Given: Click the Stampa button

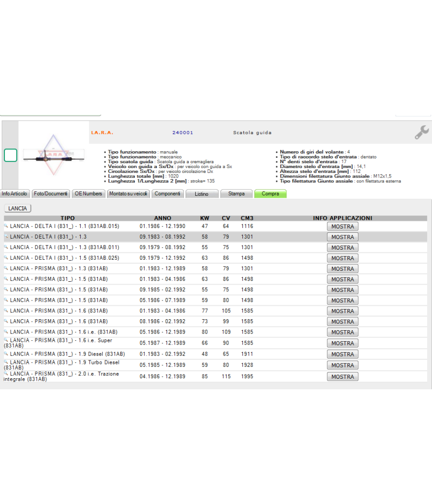Looking at the screenshot, I should [x=236, y=194].
